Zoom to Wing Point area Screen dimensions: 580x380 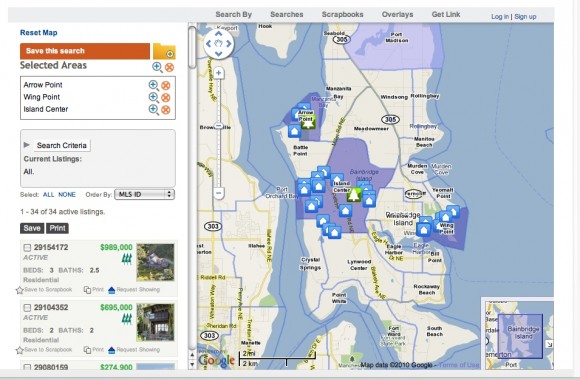pyautogui.click(x=154, y=97)
